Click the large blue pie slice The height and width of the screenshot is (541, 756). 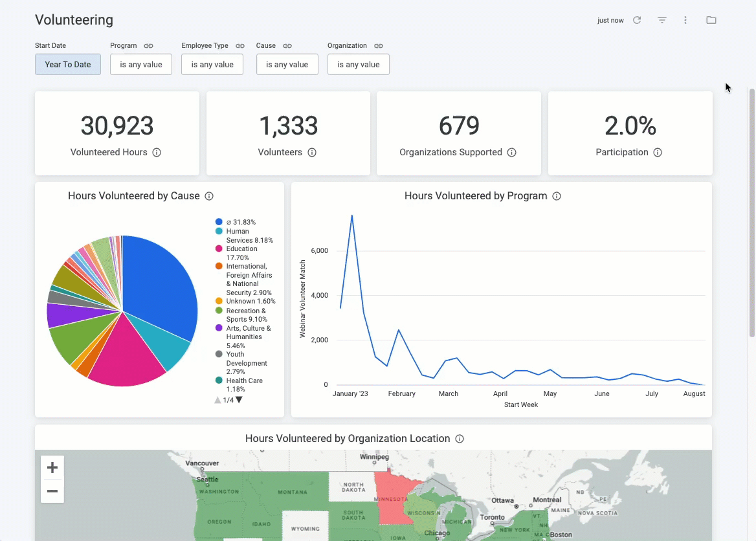159,289
